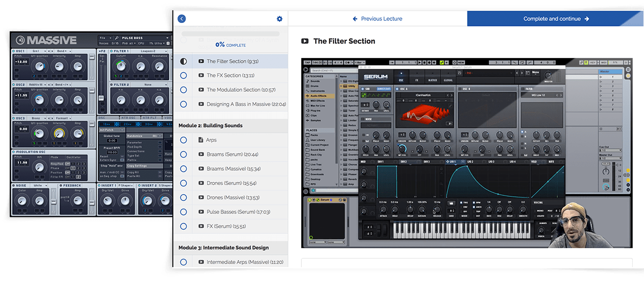
Task: Click the Massive Filter 1 Cutoff knob
Action: 120,66
